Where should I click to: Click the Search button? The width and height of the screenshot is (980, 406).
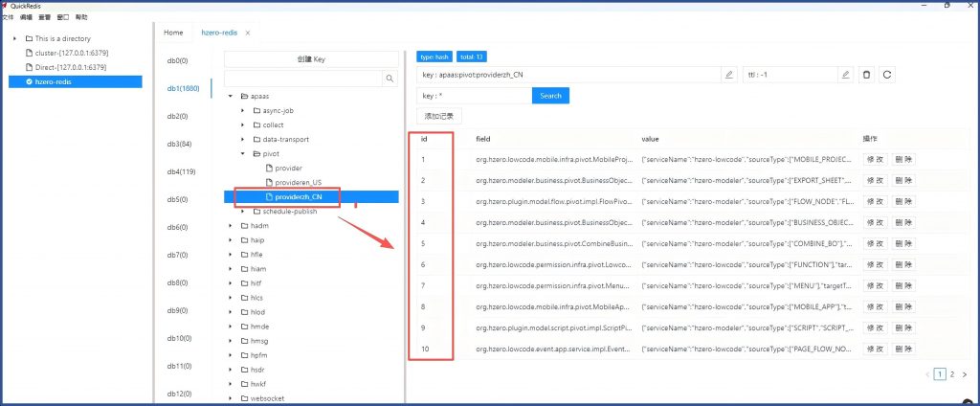point(550,96)
